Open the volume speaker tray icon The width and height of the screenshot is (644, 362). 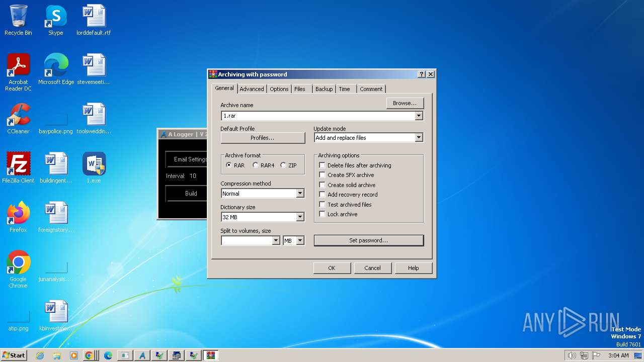point(572,355)
